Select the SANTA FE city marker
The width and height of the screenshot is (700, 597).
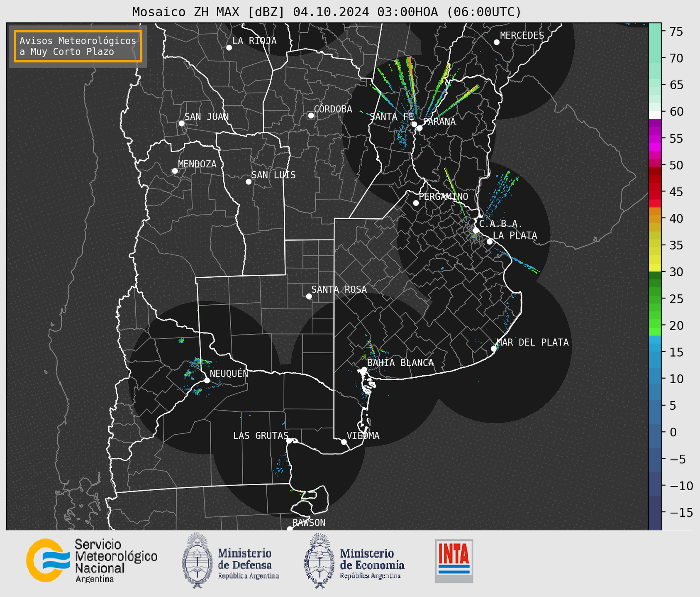(x=414, y=124)
